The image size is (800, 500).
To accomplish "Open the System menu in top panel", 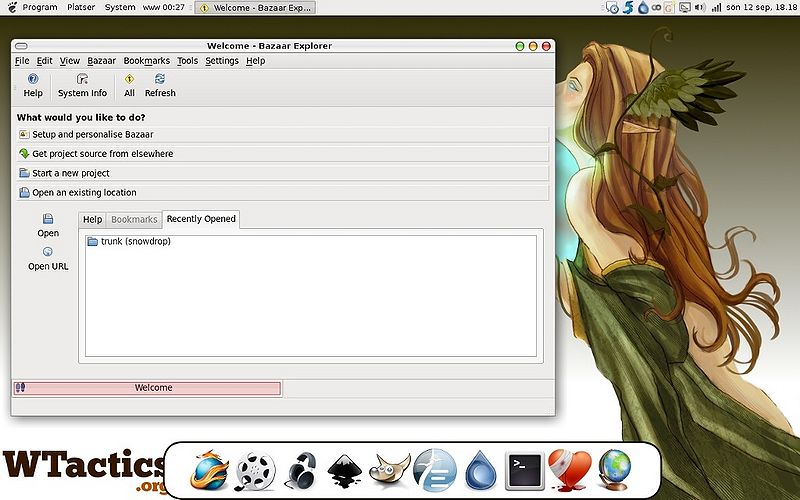I will click(x=120, y=7).
